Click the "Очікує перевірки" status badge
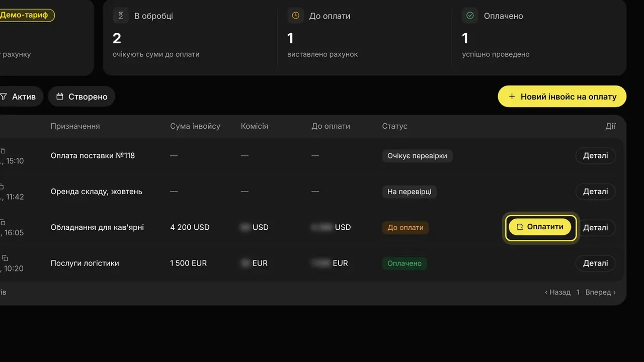The image size is (644, 362). pyautogui.click(x=417, y=156)
